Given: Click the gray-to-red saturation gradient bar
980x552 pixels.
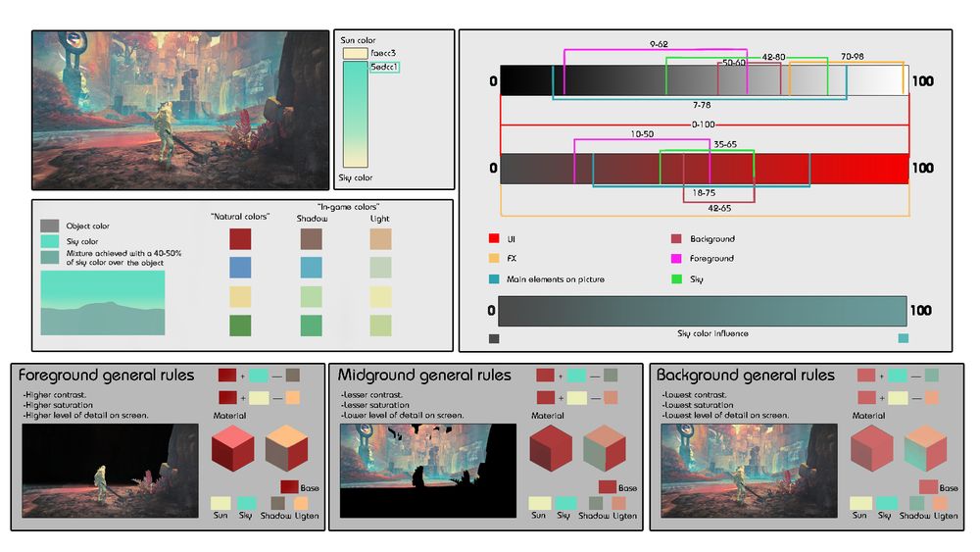Looking at the screenshot, I should (x=704, y=169).
